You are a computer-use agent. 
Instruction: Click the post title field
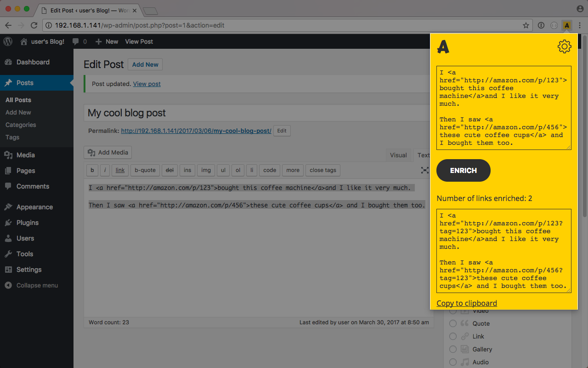coord(257,113)
